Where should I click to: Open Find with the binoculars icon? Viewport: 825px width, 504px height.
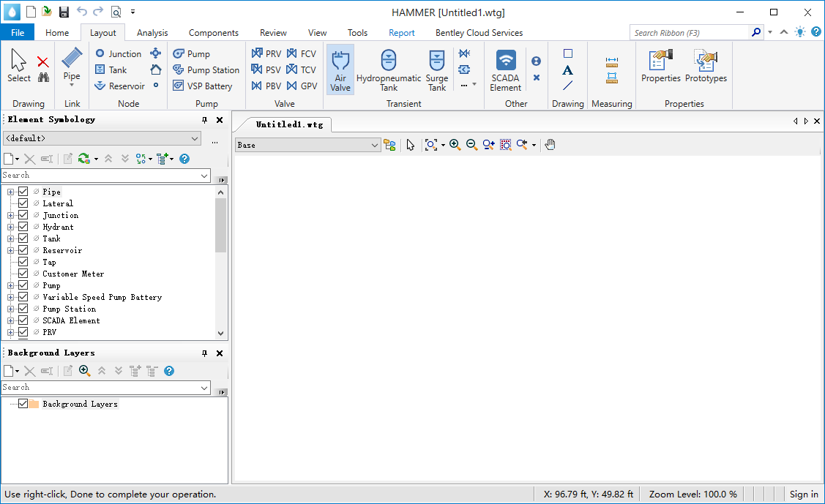[43, 78]
